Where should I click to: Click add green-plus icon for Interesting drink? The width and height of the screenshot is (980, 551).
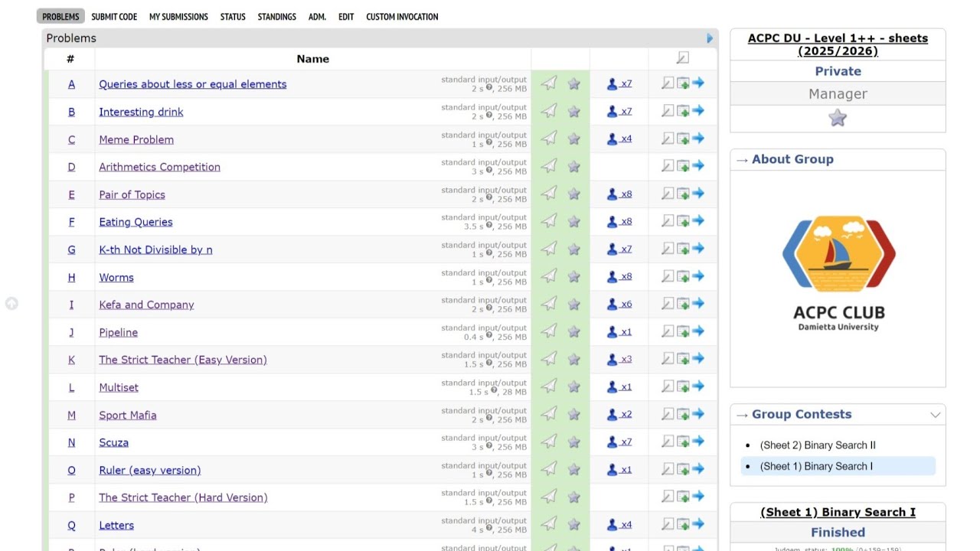coord(683,111)
